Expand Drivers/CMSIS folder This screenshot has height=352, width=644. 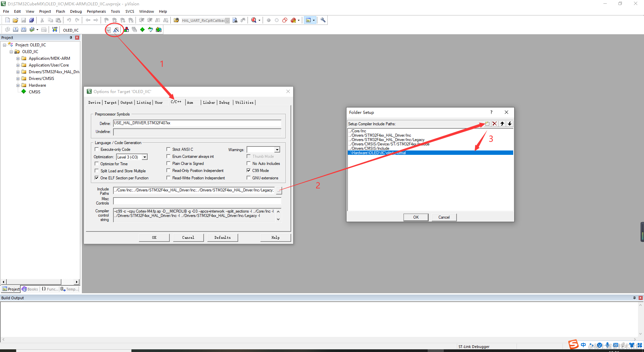(x=18, y=79)
